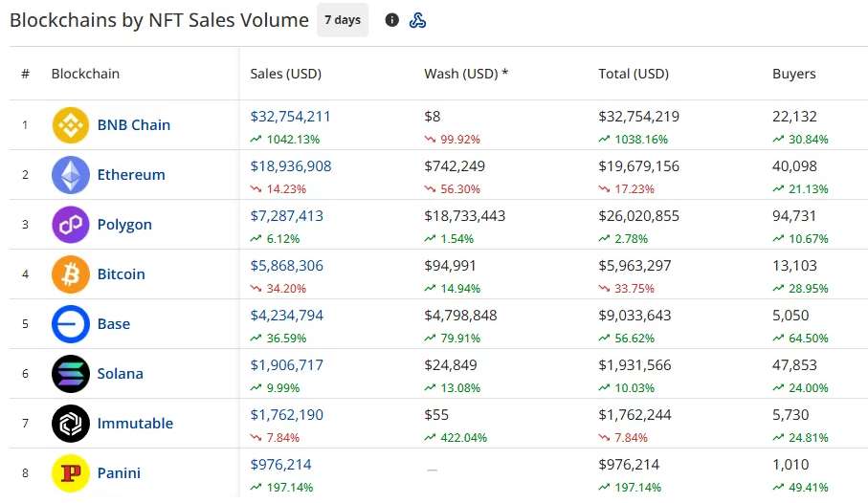Click the Immutable logo icon
868x503 pixels.
coord(70,424)
